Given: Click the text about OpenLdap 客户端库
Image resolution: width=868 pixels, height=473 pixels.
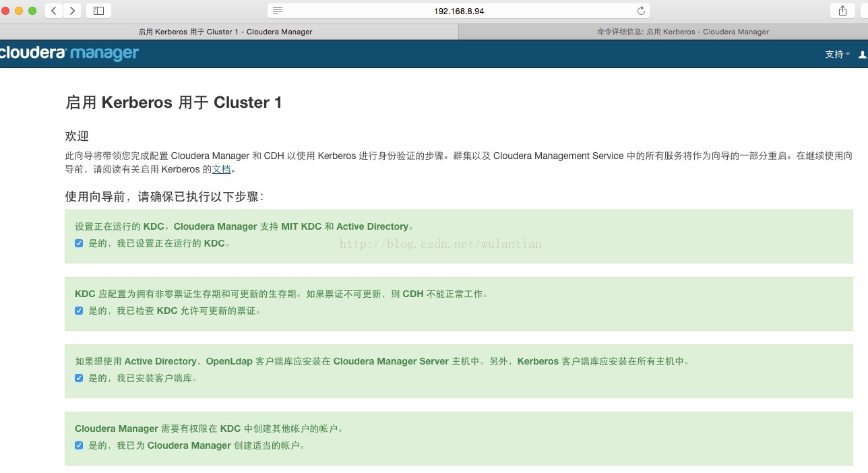Looking at the screenshot, I should tap(383, 361).
